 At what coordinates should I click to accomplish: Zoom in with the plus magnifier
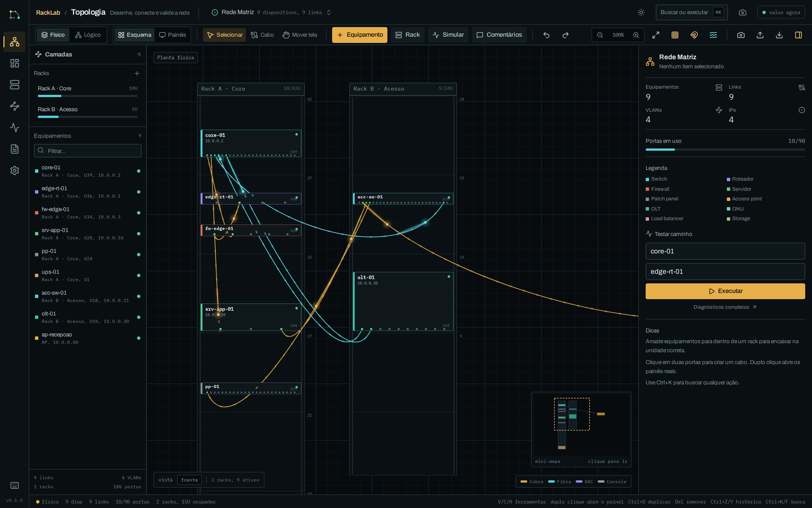tap(636, 35)
